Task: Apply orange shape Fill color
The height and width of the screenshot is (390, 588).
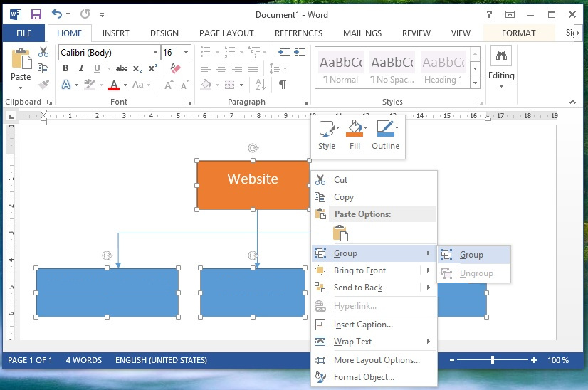Action: (354, 129)
